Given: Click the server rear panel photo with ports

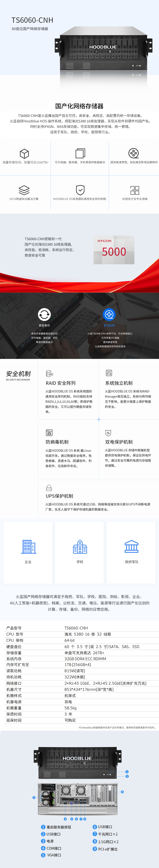Looking at the screenshot, I should tap(78, 799).
